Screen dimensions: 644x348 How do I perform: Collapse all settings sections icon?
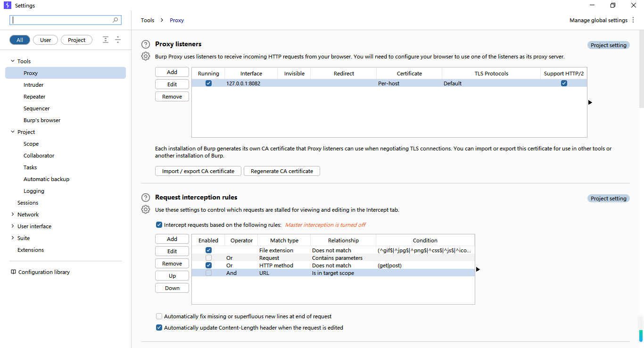[x=118, y=40]
